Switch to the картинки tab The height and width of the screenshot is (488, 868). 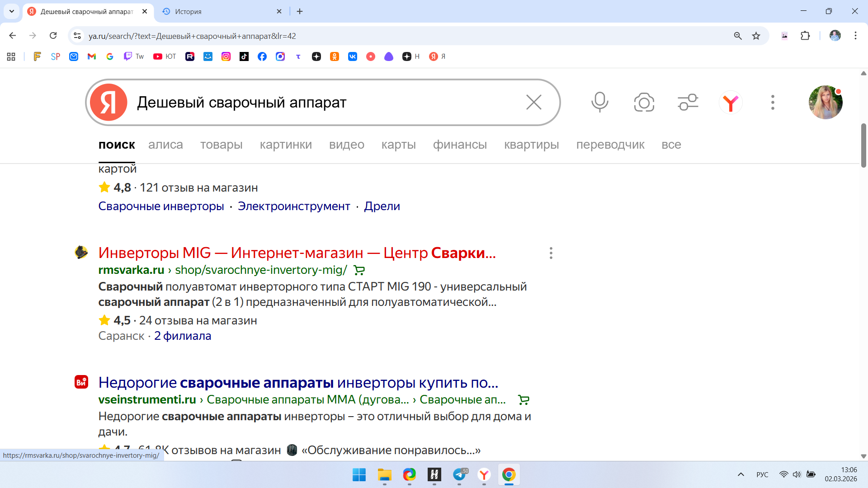click(x=286, y=145)
